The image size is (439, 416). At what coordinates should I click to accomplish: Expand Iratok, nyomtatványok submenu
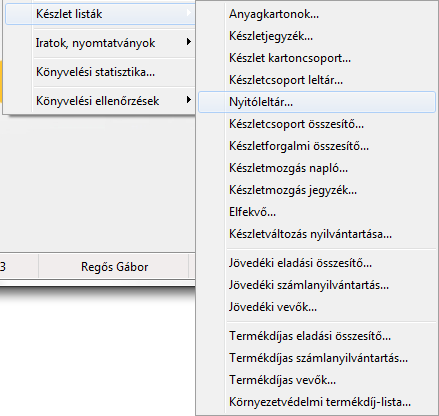[x=100, y=43]
